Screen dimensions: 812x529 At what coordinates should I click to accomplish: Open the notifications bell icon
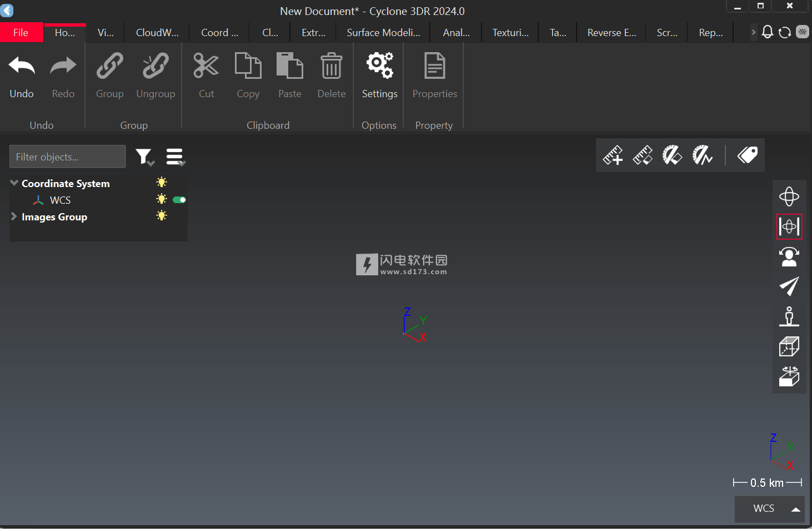[x=768, y=32]
